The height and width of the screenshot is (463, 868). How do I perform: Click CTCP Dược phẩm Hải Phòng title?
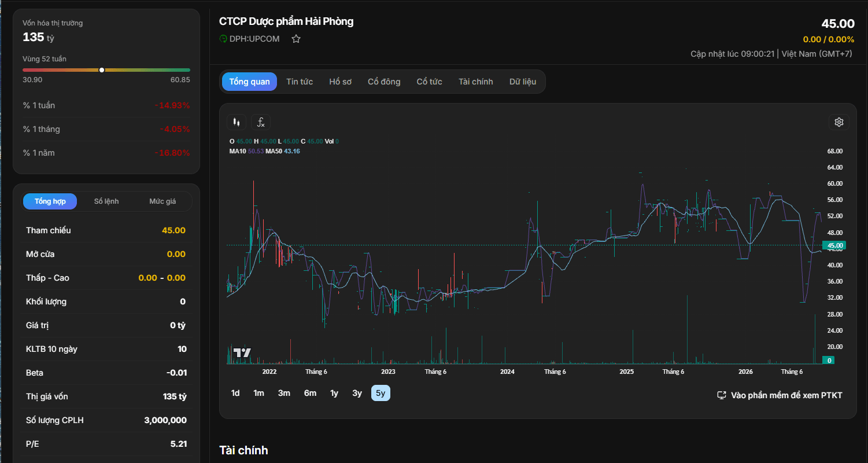[x=286, y=21]
